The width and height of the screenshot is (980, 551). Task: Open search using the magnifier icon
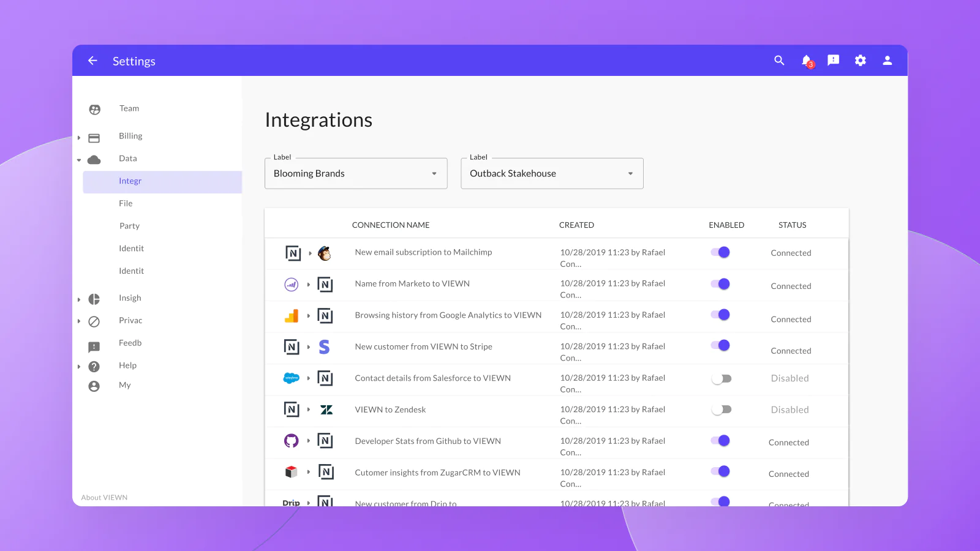click(779, 61)
